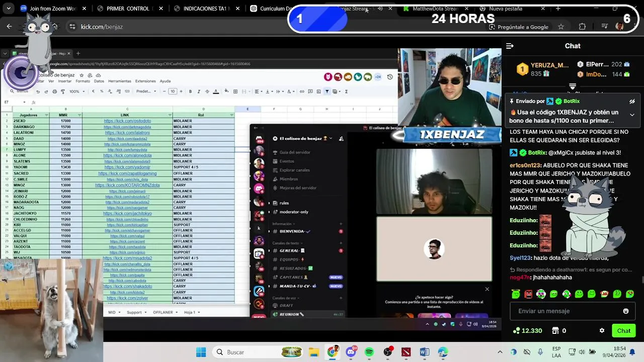Screen dimensions: 644x362
Task: Open Insertar menu in spreadsheet
Action: [x=65, y=81]
